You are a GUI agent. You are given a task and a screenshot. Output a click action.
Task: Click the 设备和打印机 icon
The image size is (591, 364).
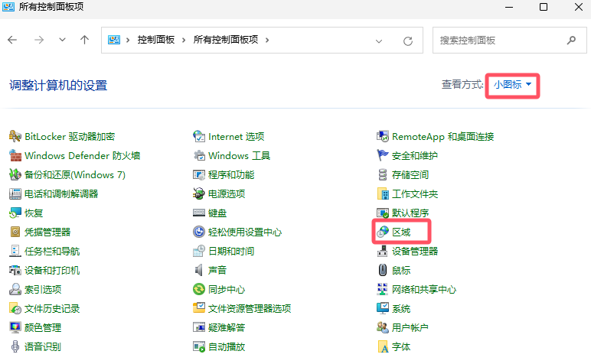coord(15,270)
